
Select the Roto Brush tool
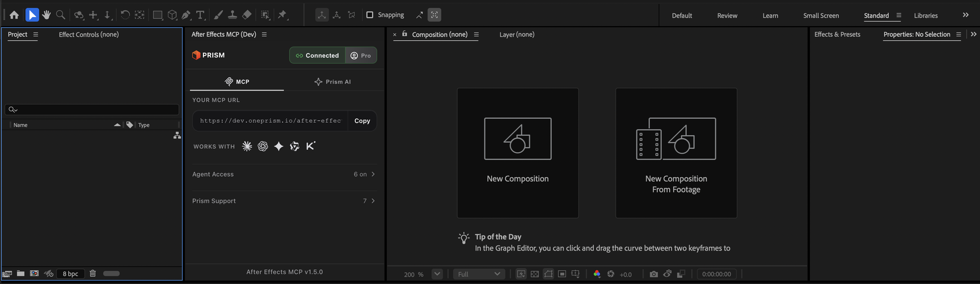pyautogui.click(x=265, y=15)
